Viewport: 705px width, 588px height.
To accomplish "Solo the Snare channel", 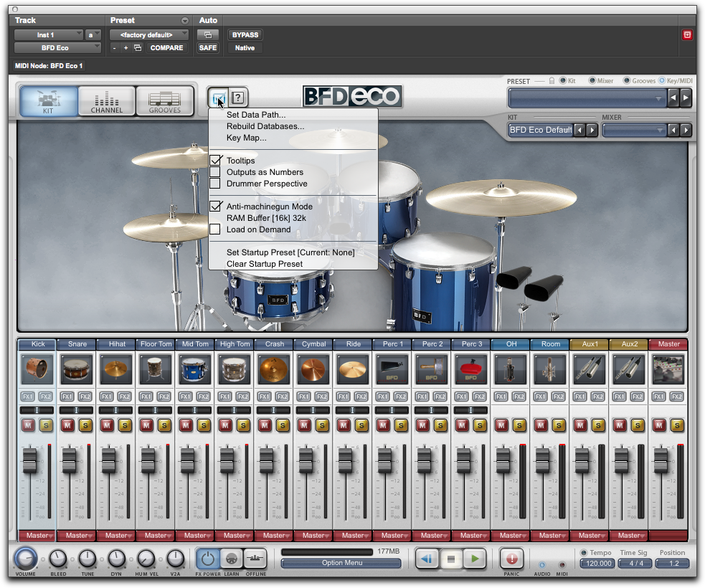I will [85, 425].
